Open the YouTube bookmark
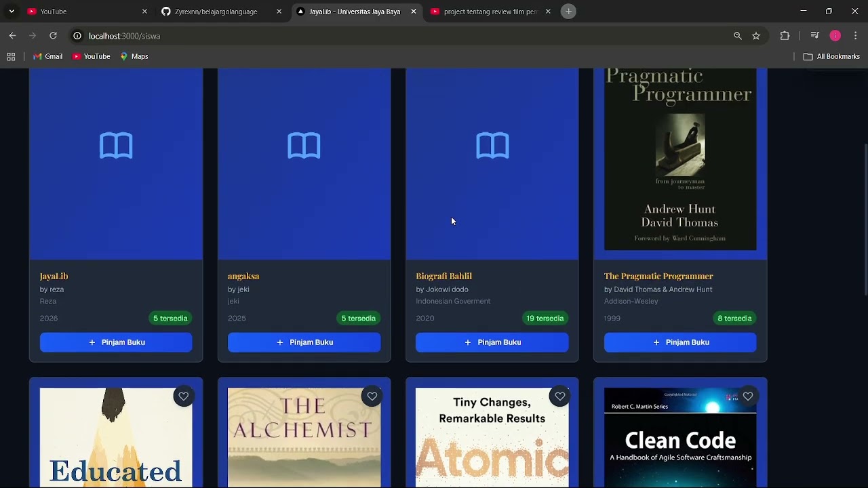868x488 pixels. 92,57
